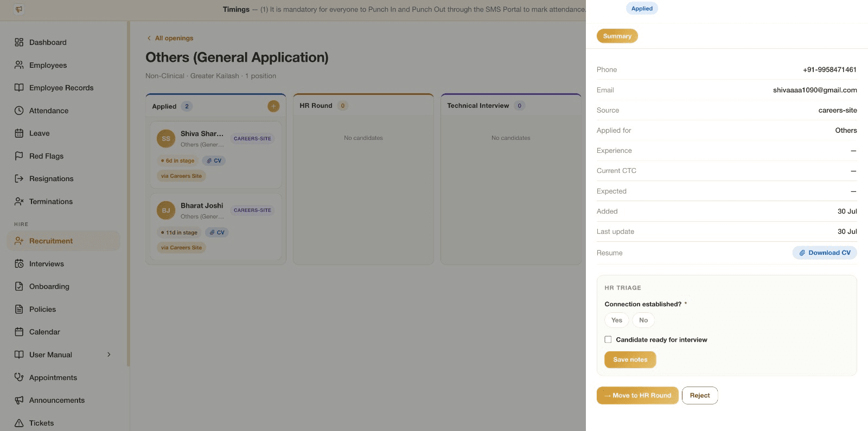The height and width of the screenshot is (431, 868).
Task: Click the Employees people icon
Action: click(x=19, y=65)
